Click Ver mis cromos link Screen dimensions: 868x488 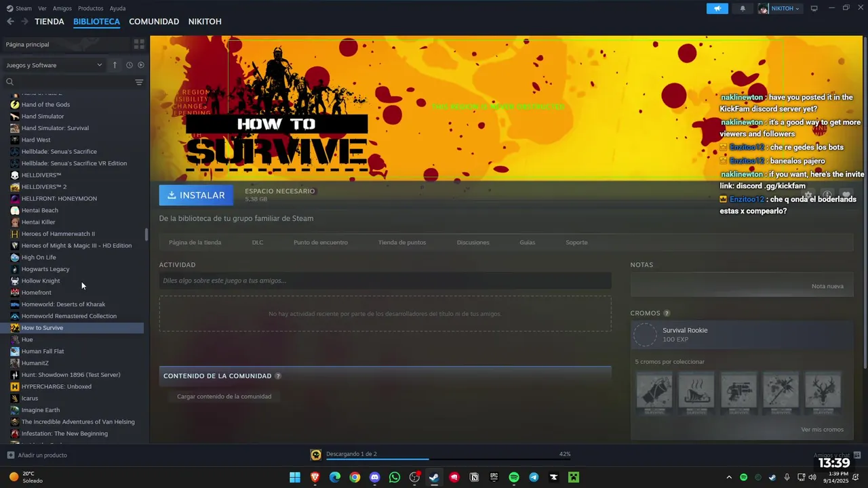[x=822, y=430]
